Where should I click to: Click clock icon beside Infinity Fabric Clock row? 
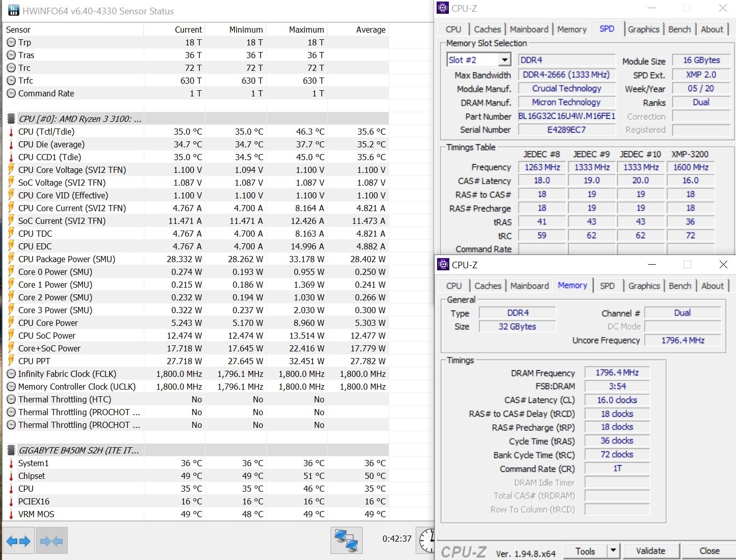point(11,374)
